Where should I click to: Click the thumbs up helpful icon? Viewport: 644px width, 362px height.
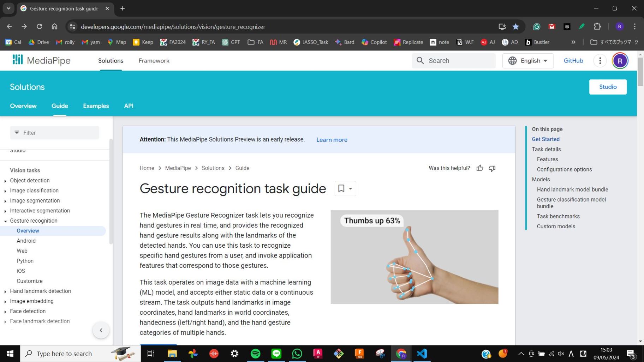point(480,168)
